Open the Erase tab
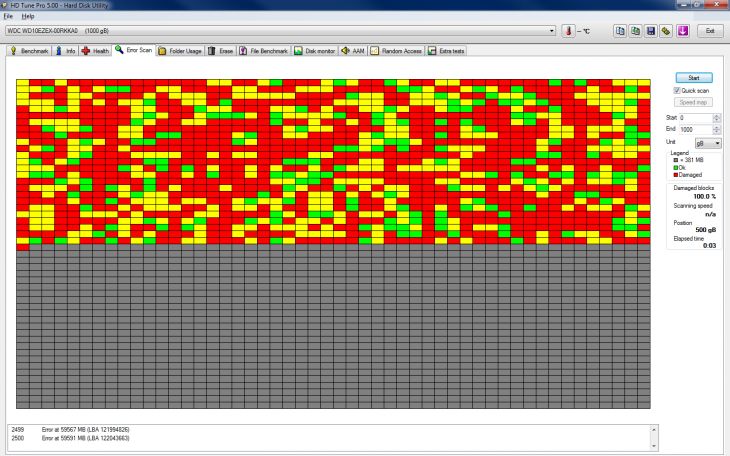Screen dimensions: 730x456 point(221,51)
